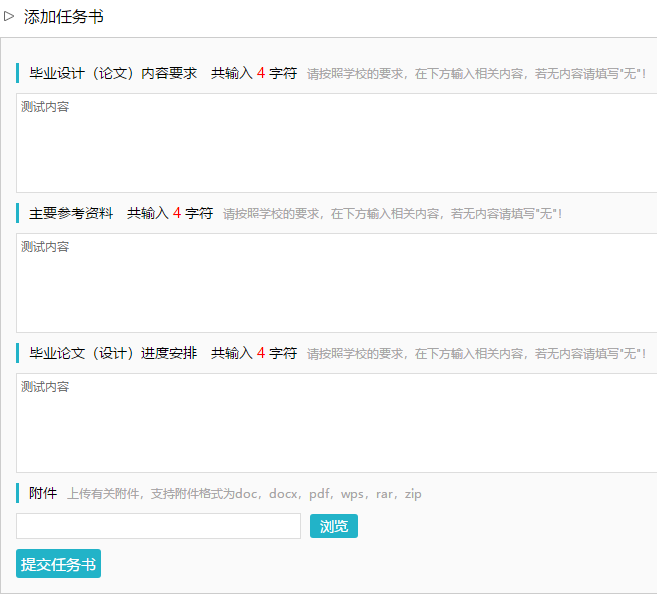This screenshot has width=657, height=594.
Task: Click the 添加任务书 page title
Action: (63, 17)
